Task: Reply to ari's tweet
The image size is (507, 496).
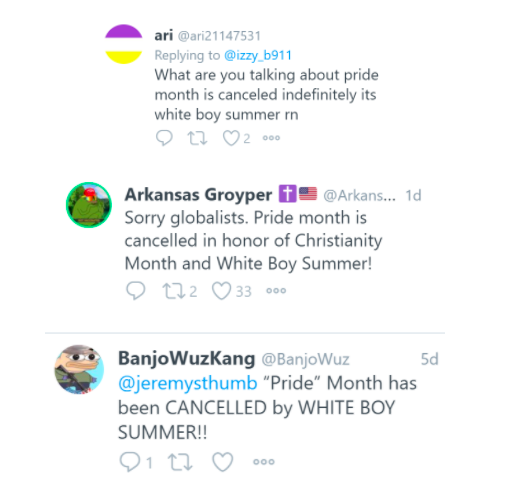Action: coord(164,138)
